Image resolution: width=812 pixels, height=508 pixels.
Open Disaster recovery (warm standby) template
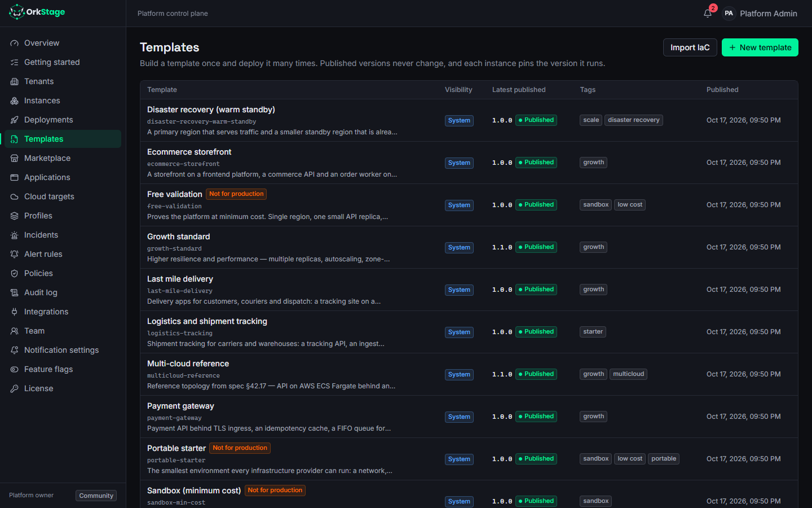[211, 110]
